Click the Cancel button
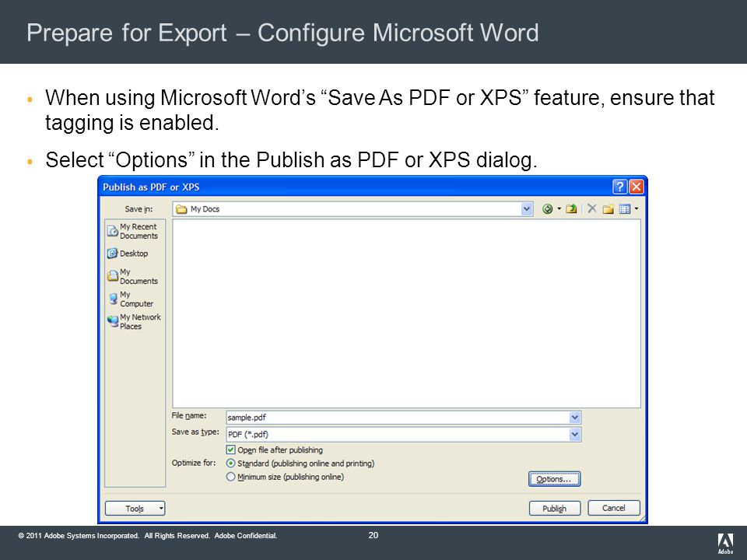Screen dimensions: 747x560 click(614, 508)
